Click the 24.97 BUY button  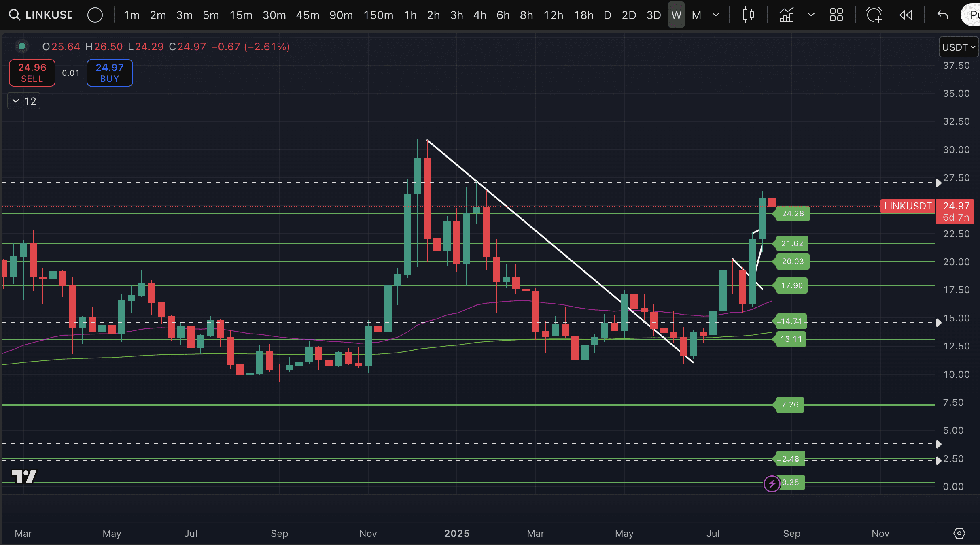[x=110, y=73]
